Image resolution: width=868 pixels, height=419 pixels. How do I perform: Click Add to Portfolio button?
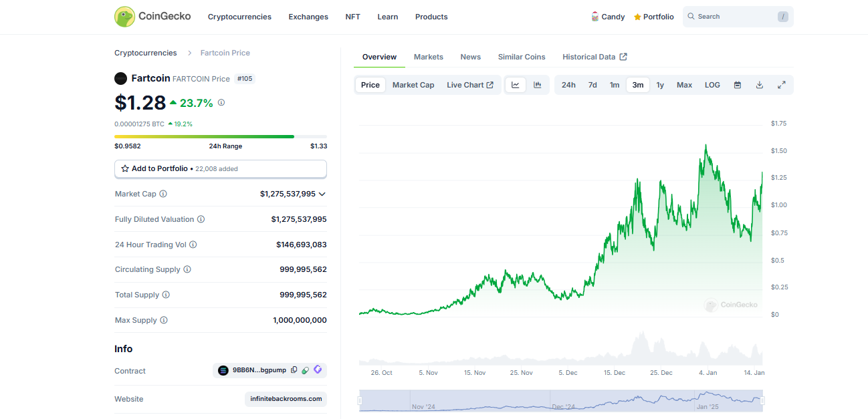coord(221,169)
